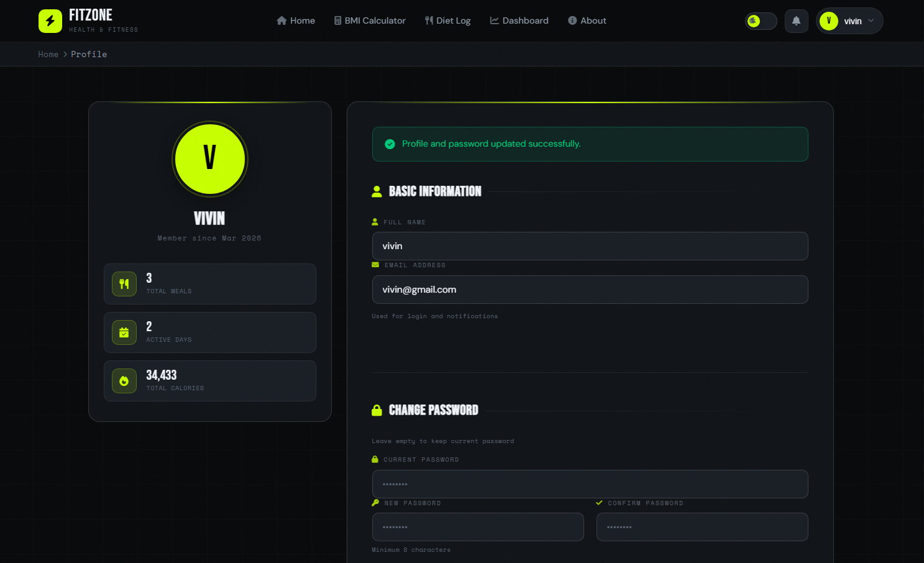Open the notifications bell

point(796,21)
